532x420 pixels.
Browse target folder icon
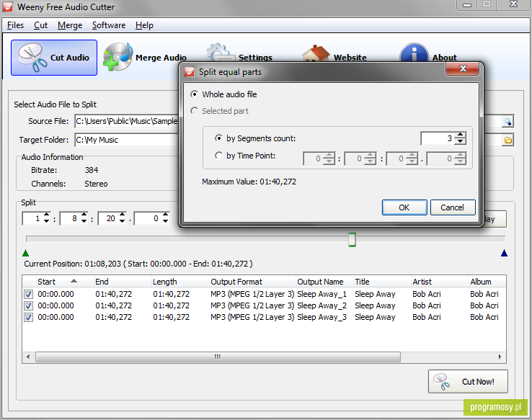click(508, 140)
